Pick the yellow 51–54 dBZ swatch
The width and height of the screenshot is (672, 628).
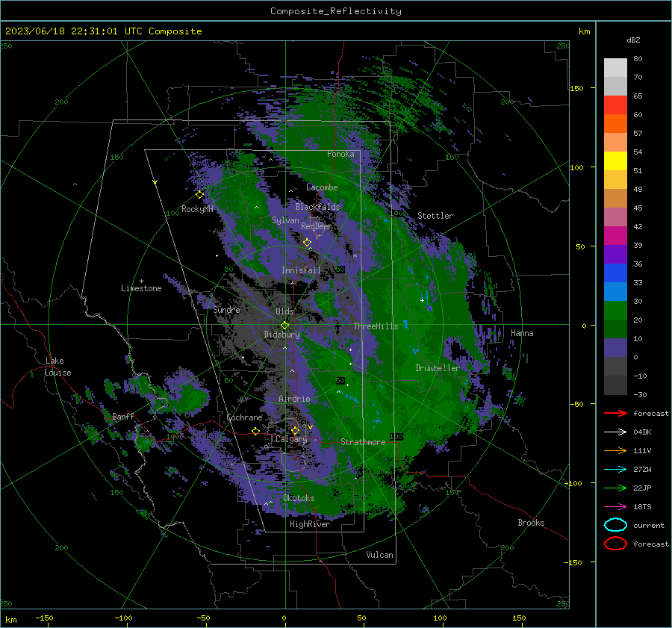(615, 161)
